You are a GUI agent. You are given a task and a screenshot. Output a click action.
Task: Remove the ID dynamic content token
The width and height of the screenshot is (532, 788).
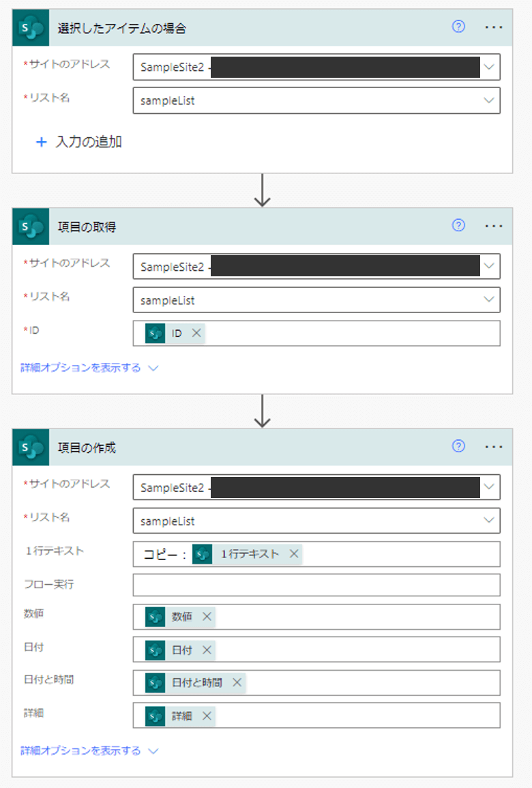(x=196, y=333)
